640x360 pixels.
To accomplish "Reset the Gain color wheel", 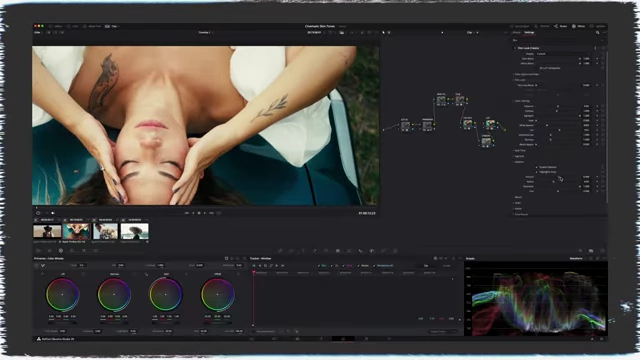I will pyautogui.click(x=187, y=274).
